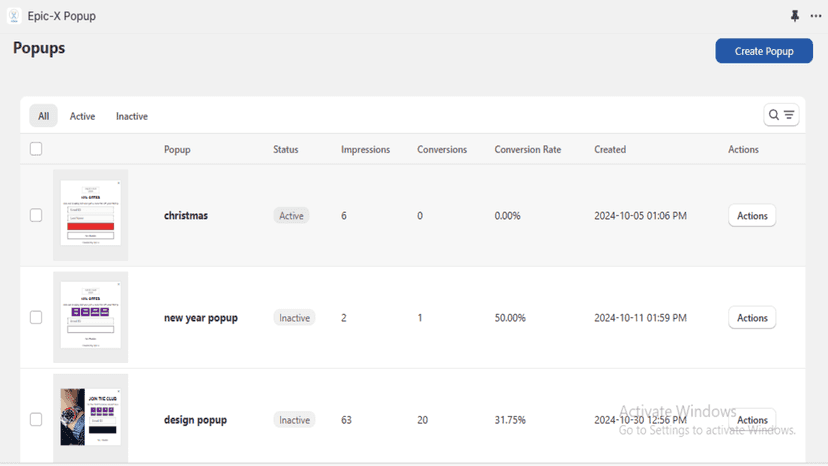
Task: Open Actions dropdown for new year popup
Action: click(752, 318)
